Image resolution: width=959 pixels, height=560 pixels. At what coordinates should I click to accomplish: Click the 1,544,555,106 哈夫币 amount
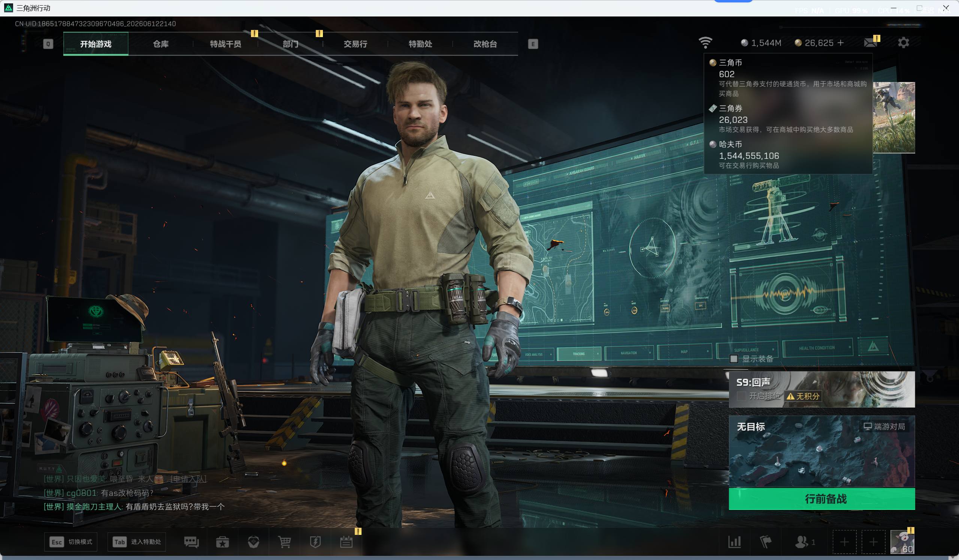tap(749, 155)
